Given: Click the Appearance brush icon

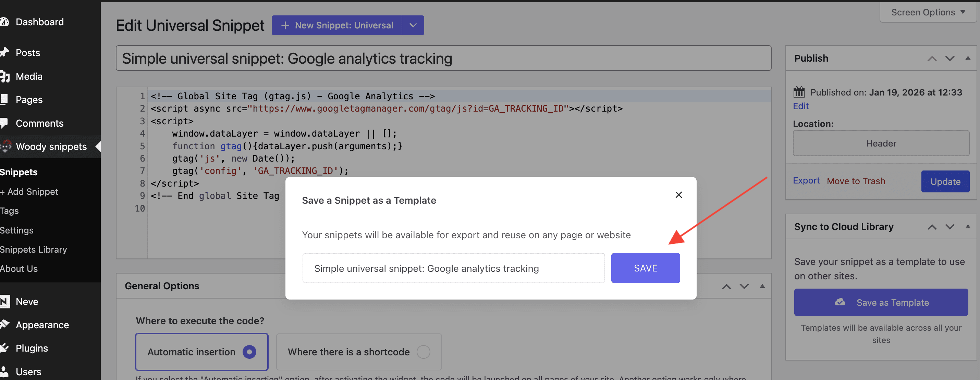Looking at the screenshot, I should coord(4,325).
